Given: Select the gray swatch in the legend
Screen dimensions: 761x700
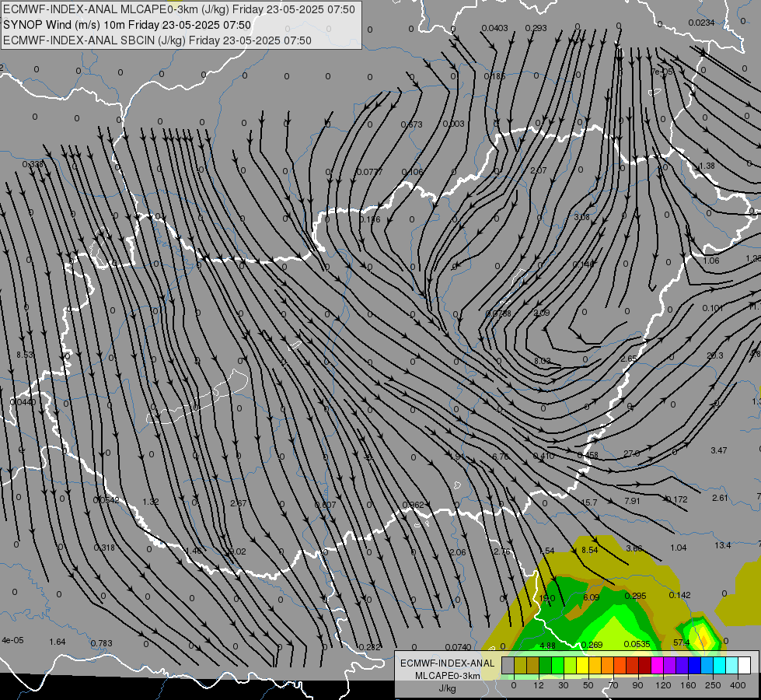Looking at the screenshot, I should coord(508,666).
